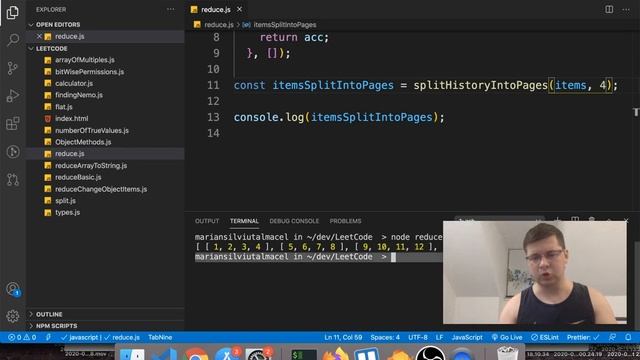Open the Terminal app from the Dock

coord(304,354)
